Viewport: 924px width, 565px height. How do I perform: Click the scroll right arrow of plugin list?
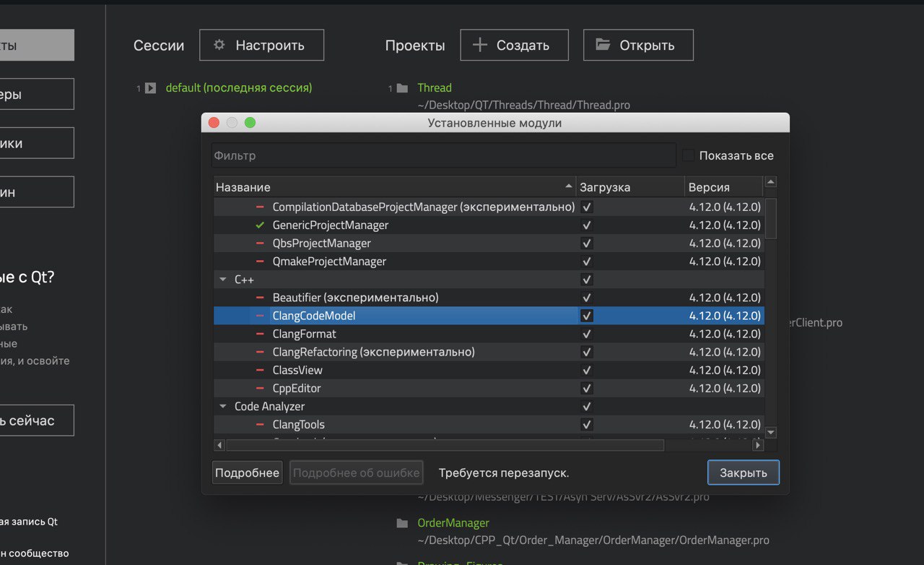click(758, 445)
